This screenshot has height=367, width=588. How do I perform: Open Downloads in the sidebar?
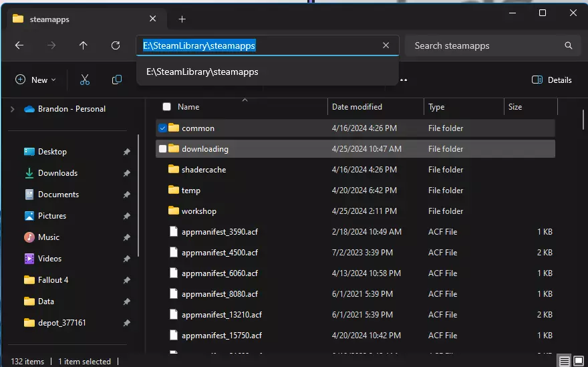click(57, 173)
